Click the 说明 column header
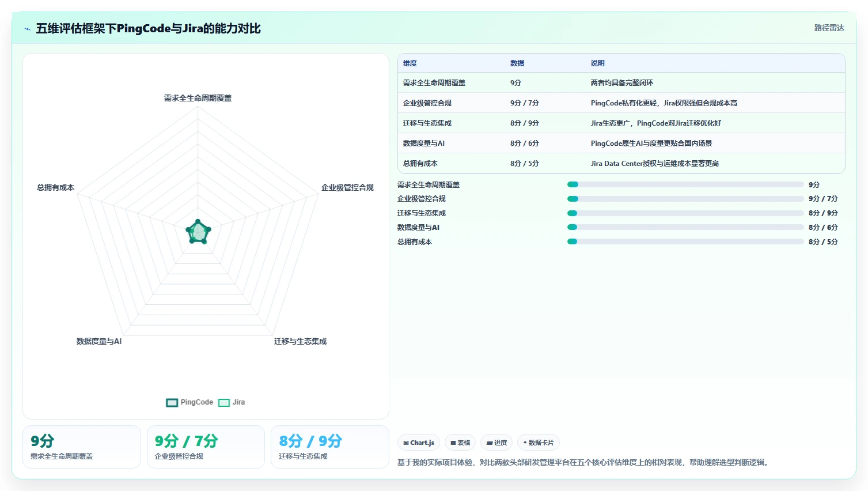The width and height of the screenshot is (868, 491). pos(598,63)
